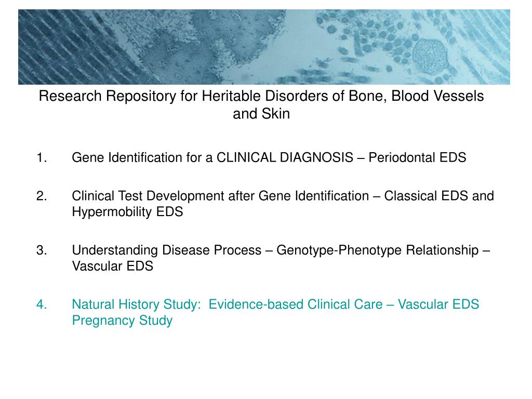This screenshot has width=532, height=399.
Task: Click the teal 'Evidence-based Clinical Care' text
Action: pyautogui.click(x=296, y=304)
